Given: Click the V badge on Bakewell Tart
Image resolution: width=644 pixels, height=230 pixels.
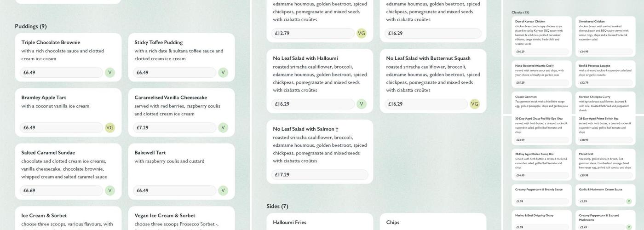Looking at the screenshot, I should [223, 190].
